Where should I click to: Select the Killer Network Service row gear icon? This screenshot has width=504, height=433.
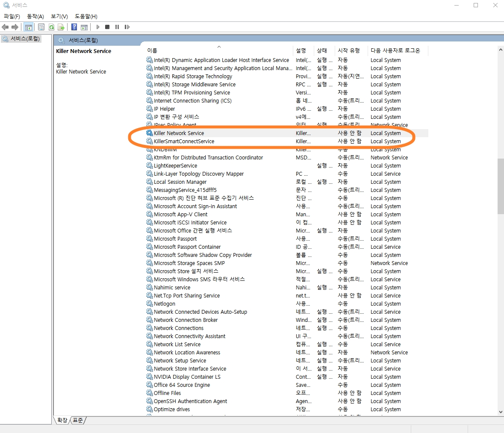pos(150,133)
